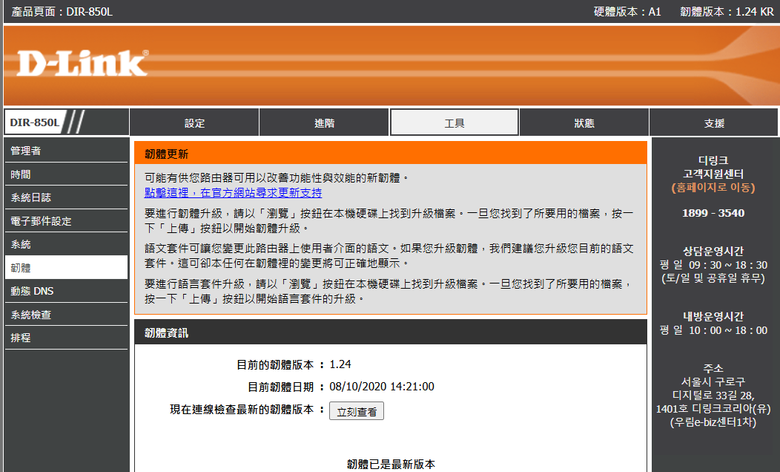Click the 韌體資訊 section header
Screen dimensions: 780x472
pyautogui.click(x=390, y=332)
